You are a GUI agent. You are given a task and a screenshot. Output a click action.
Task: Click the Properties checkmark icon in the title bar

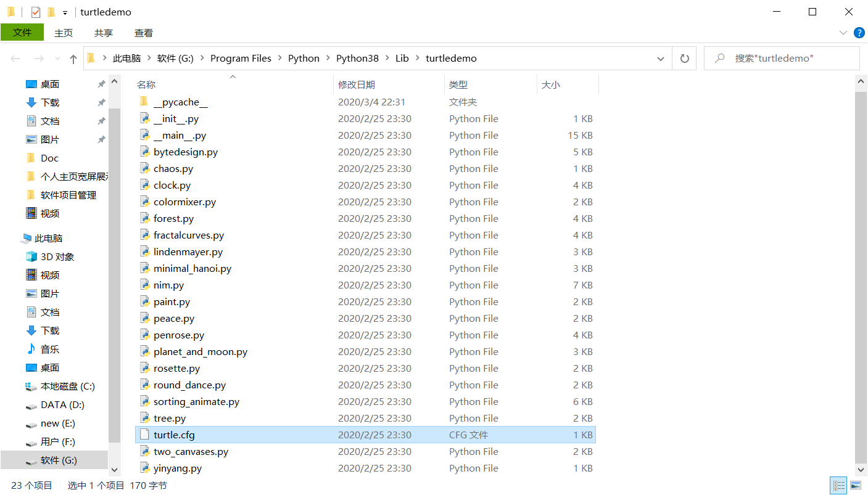click(35, 12)
